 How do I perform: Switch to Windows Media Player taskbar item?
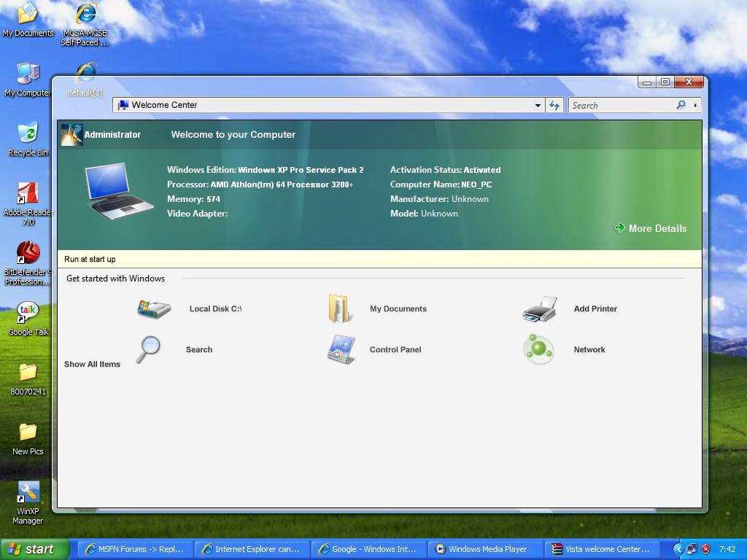click(x=485, y=549)
